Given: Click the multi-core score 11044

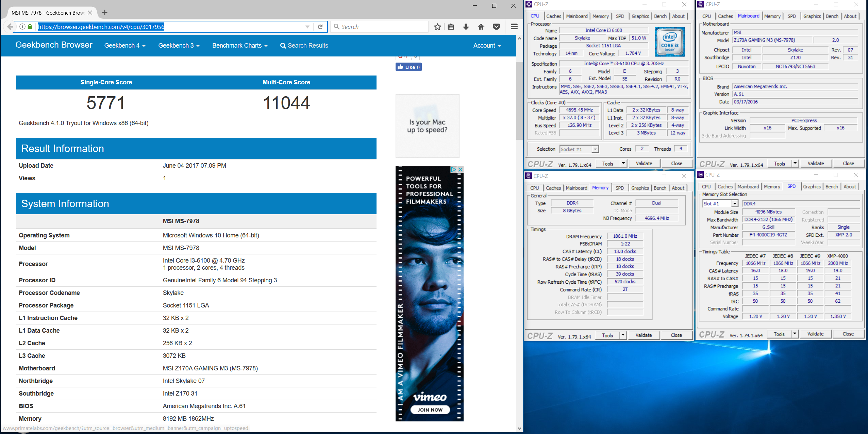Looking at the screenshot, I should pyautogui.click(x=286, y=103).
